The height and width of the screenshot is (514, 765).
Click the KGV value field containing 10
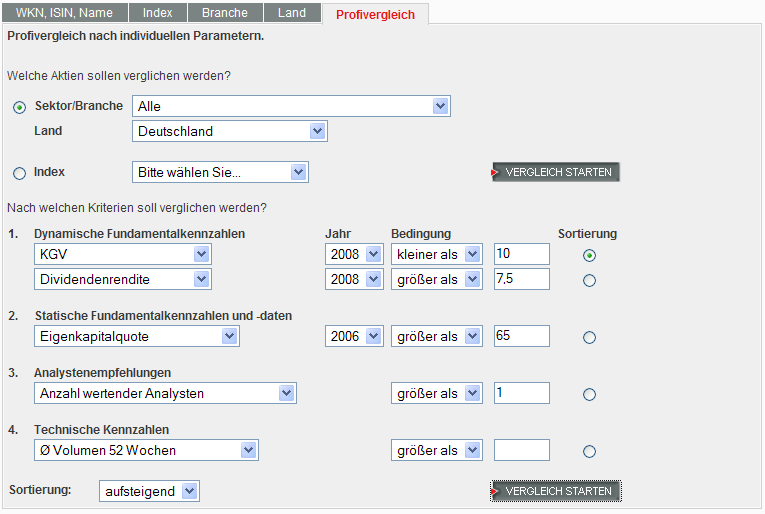(x=521, y=254)
